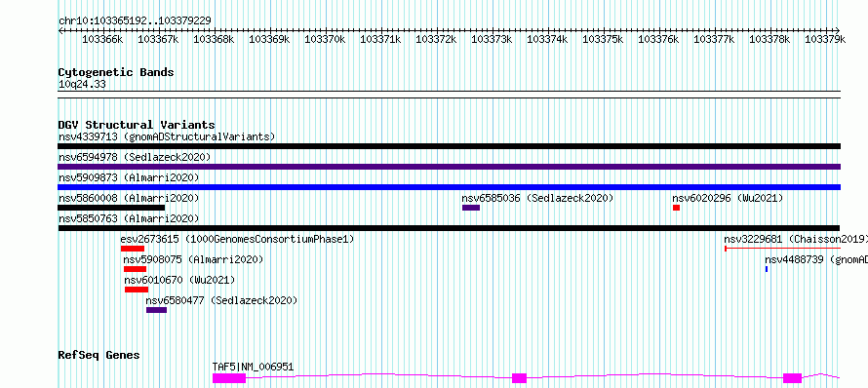Select the black nsv4339713 variant bar
Viewport: 868px width, 388px height.
tap(449, 146)
